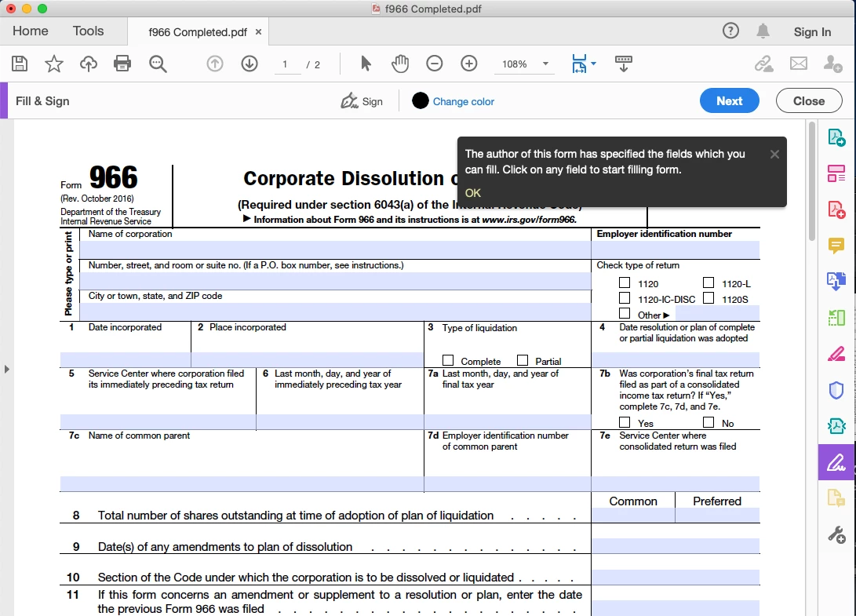The height and width of the screenshot is (616, 856).
Task: Click the Employer identification number field
Action: tap(676, 250)
